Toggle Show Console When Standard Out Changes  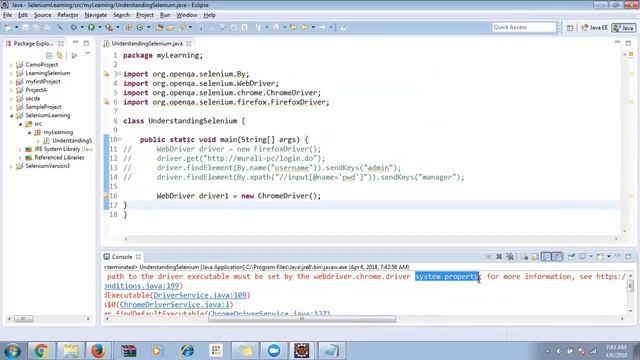click(x=546, y=257)
